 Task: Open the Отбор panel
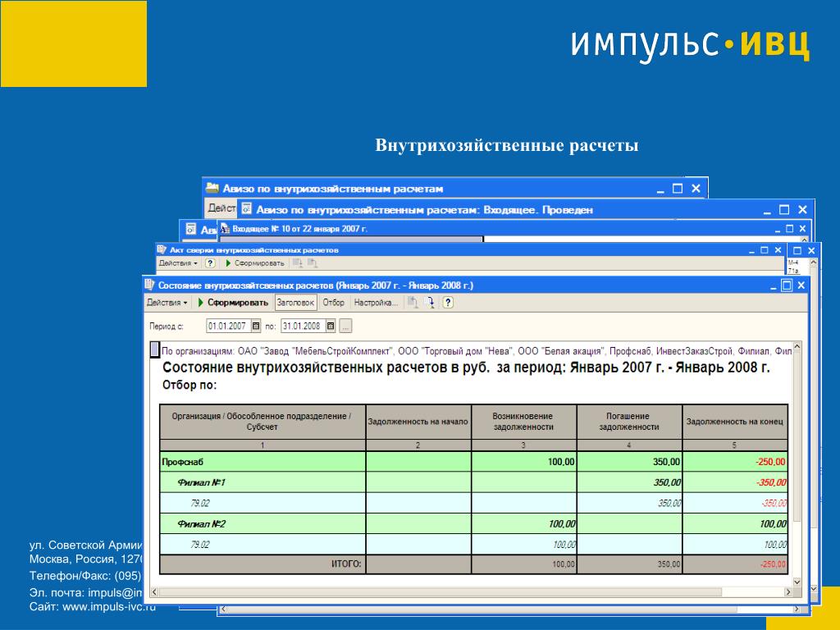[x=333, y=303]
